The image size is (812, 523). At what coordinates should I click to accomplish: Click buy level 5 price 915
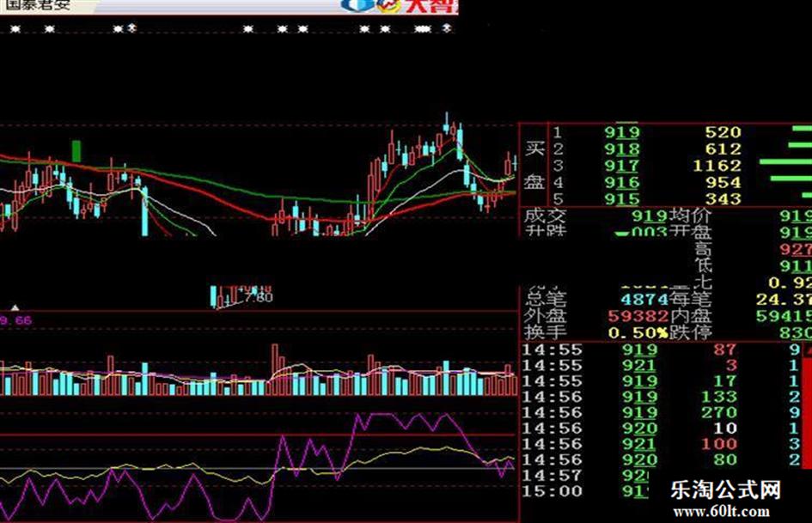(622, 199)
